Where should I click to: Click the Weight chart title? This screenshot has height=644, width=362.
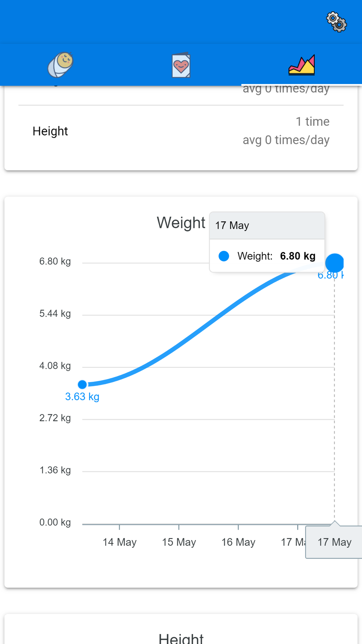[x=181, y=222]
